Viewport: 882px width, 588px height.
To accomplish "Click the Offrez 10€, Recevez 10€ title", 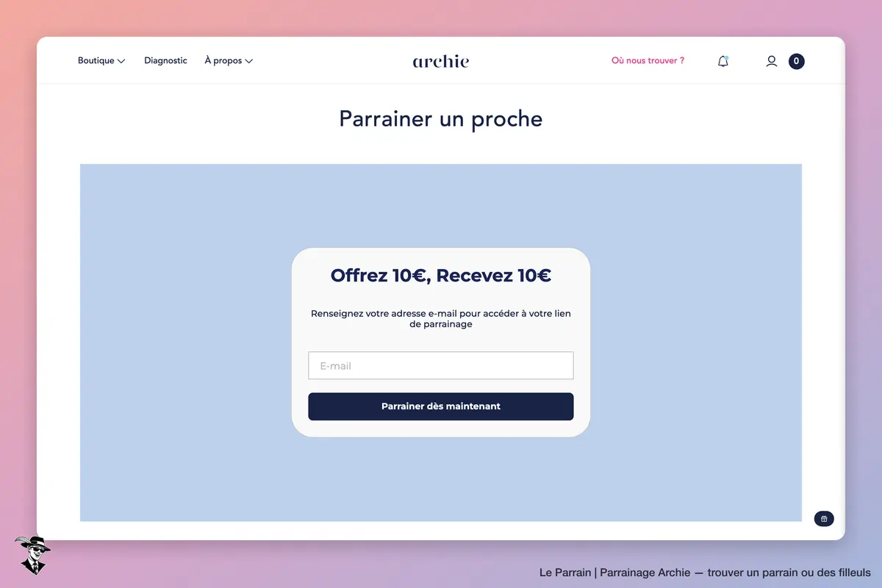I will (x=441, y=276).
